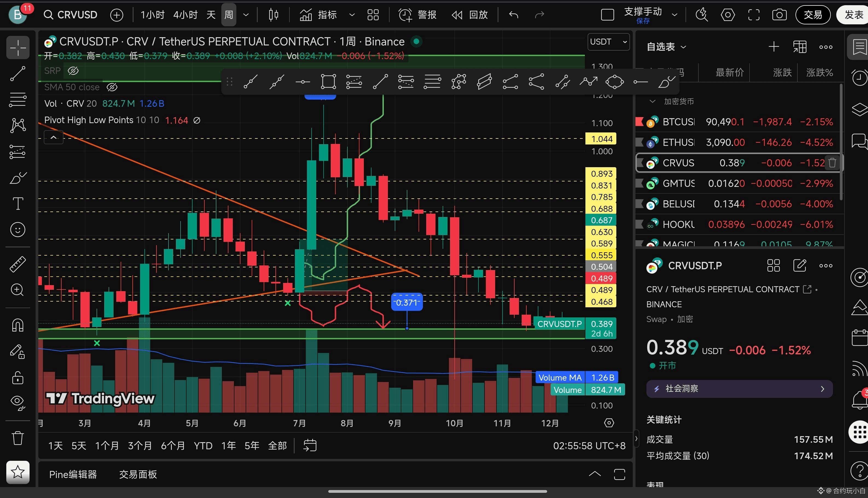This screenshot has height=498, width=868.
Task: Remove drawings using the trash icon
Action: 18,438
